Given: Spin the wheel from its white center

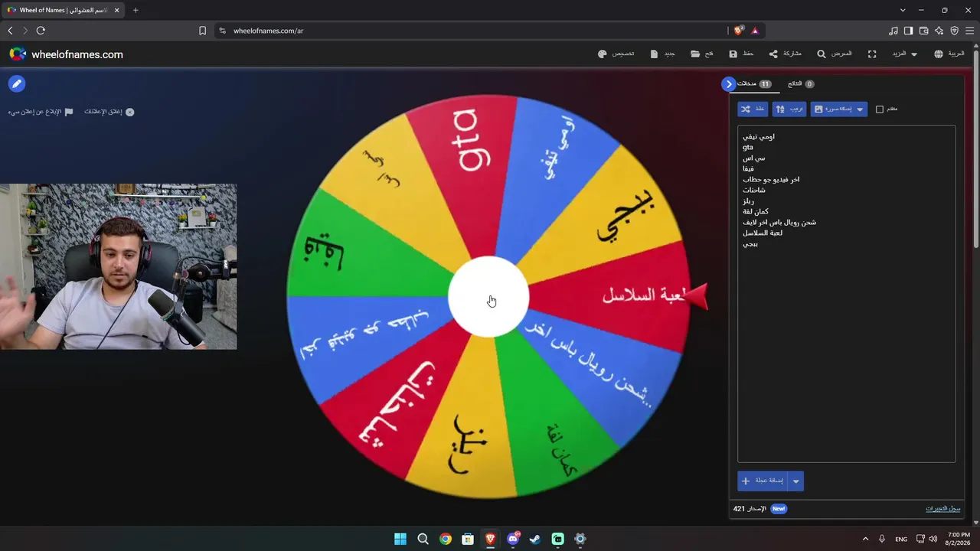Looking at the screenshot, I should (x=488, y=297).
